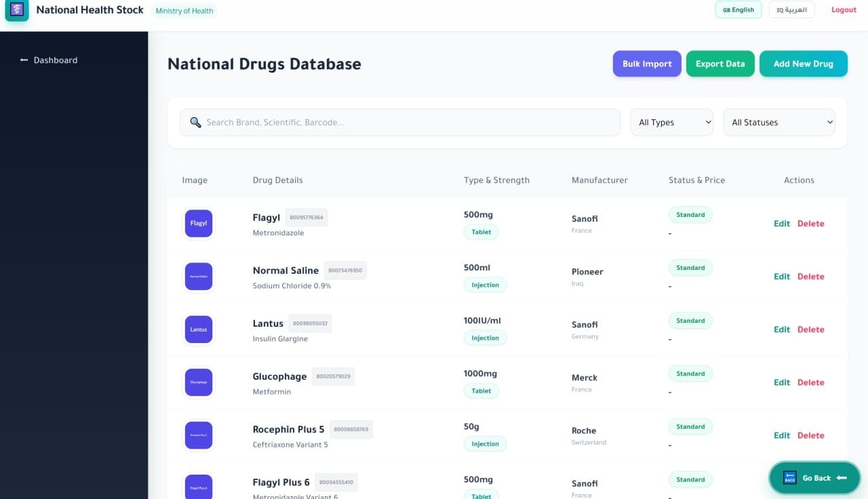Click the Glucophage barcode 80020579029
Image resolution: width=868 pixels, height=499 pixels.
pyautogui.click(x=333, y=376)
